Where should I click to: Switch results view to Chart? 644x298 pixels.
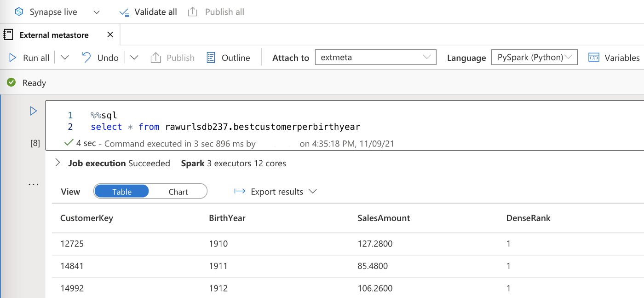(178, 192)
